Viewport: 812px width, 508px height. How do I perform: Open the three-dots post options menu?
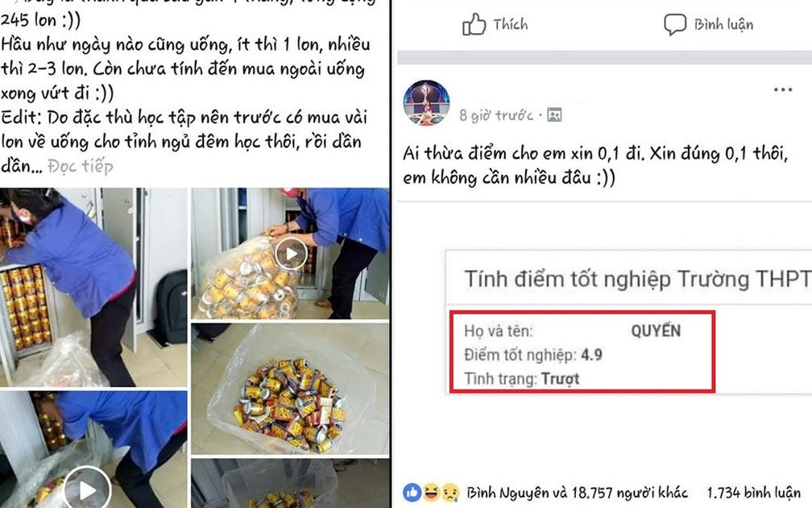(x=782, y=90)
